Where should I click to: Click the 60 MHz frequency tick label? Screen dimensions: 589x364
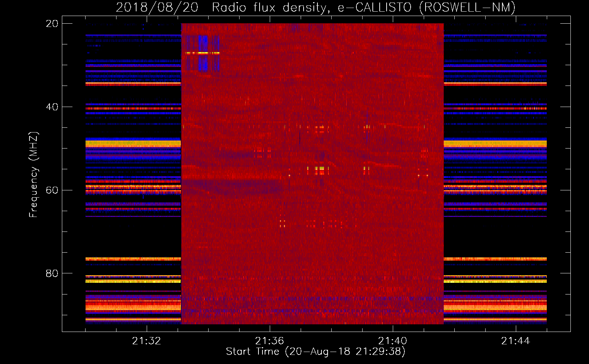click(52, 190)
